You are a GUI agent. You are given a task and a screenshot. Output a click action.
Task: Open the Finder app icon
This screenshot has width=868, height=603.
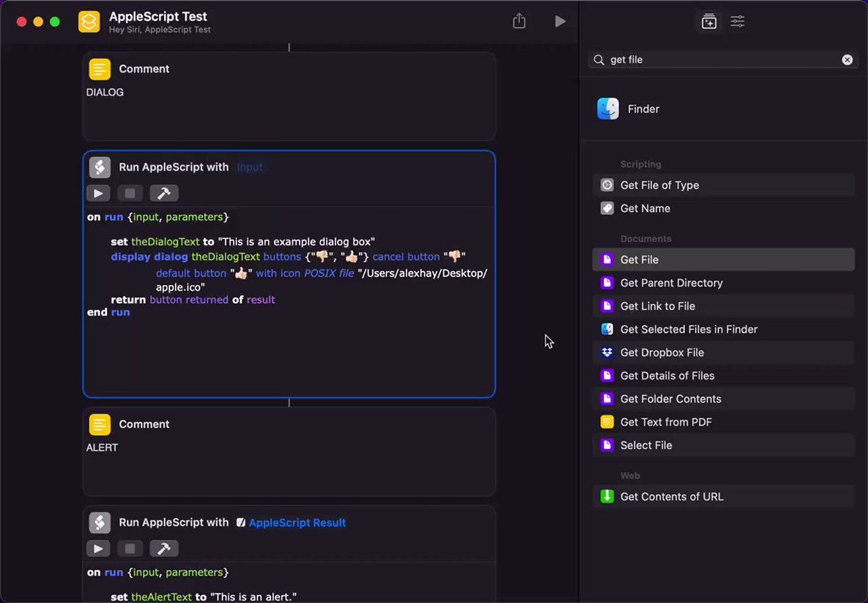(608, 109)
